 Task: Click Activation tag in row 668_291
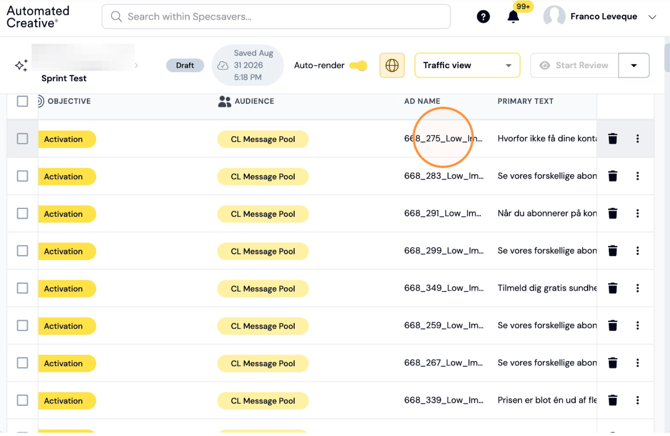click(x=67, y=214)
